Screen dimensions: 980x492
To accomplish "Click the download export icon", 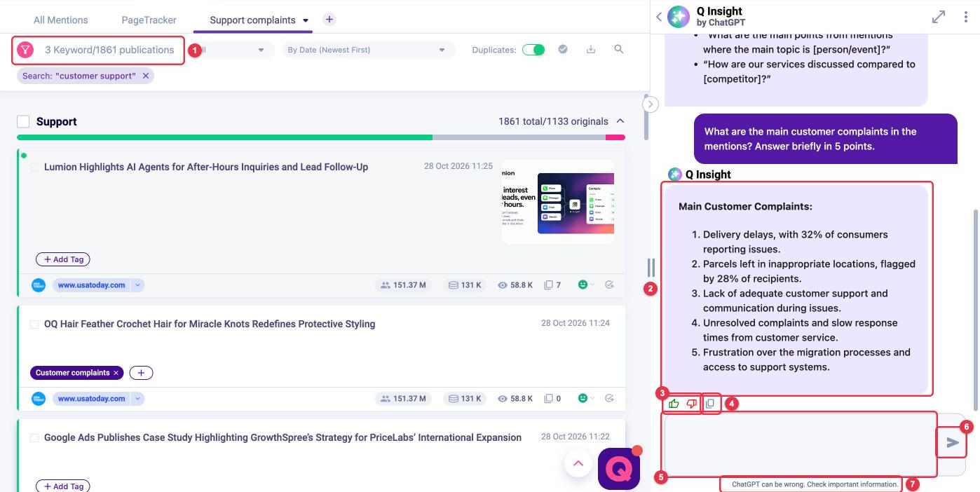I will 591,49.
